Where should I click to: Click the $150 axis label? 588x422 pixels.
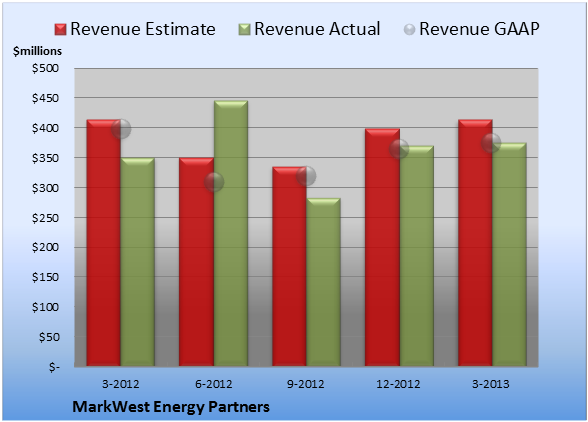[x=45, y=278]
